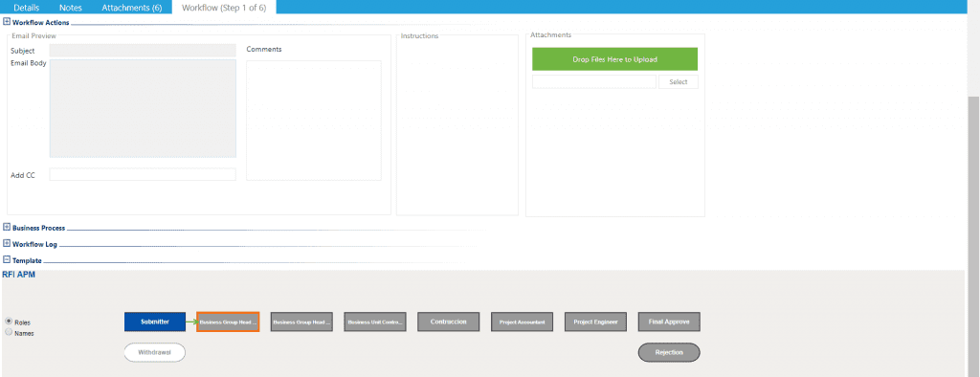Expand the Workflow Log section
980x377 pixels.
(x=7, y=244)
